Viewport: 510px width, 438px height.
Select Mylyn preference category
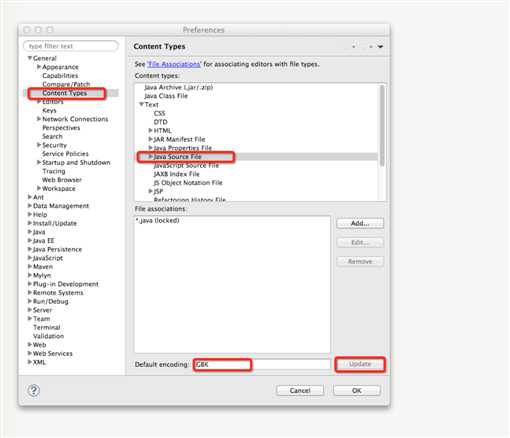(42, 275)
